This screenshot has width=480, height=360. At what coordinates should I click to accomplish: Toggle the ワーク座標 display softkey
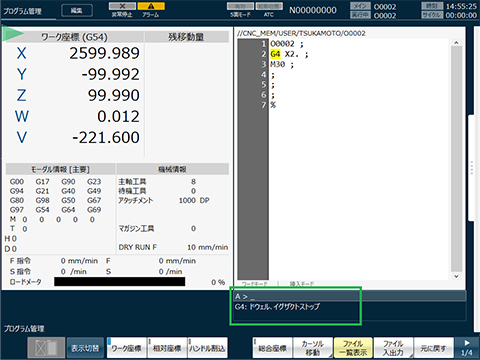click(x=126, y=348)
